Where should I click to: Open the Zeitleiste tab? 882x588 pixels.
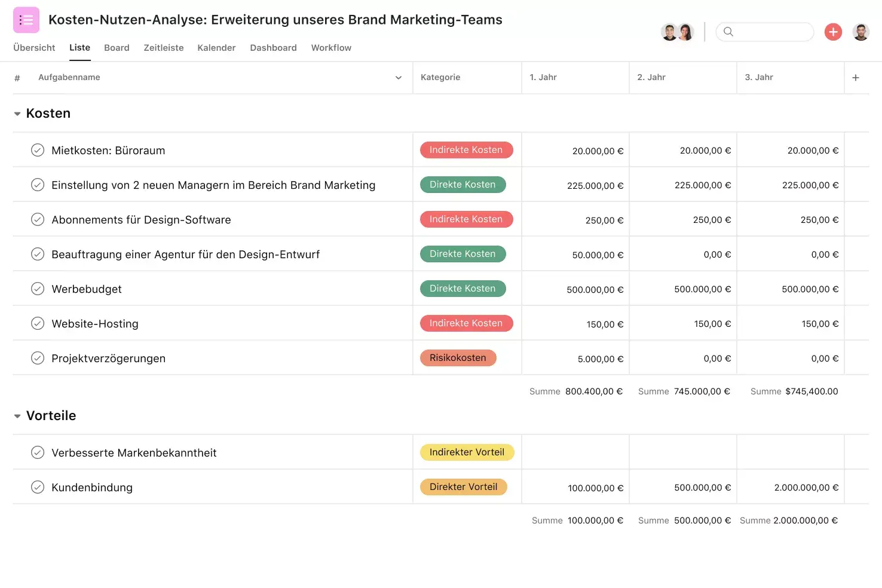tap(164, 48)
